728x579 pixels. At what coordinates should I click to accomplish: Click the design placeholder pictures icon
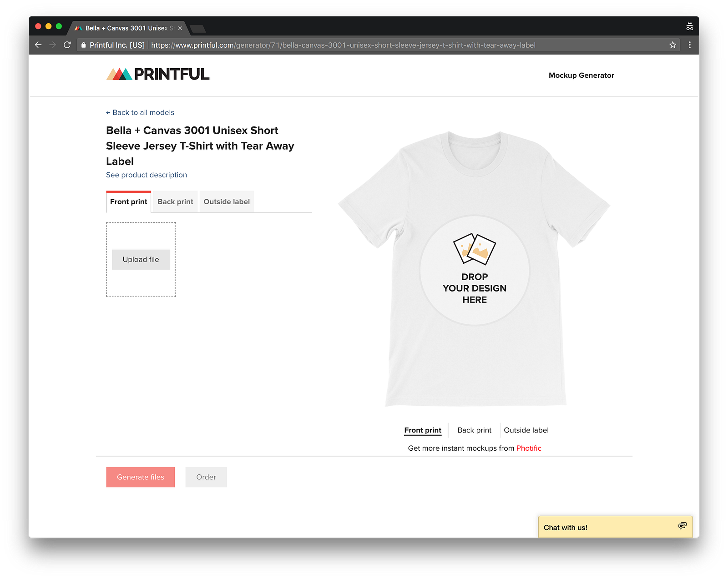point(475,249)
